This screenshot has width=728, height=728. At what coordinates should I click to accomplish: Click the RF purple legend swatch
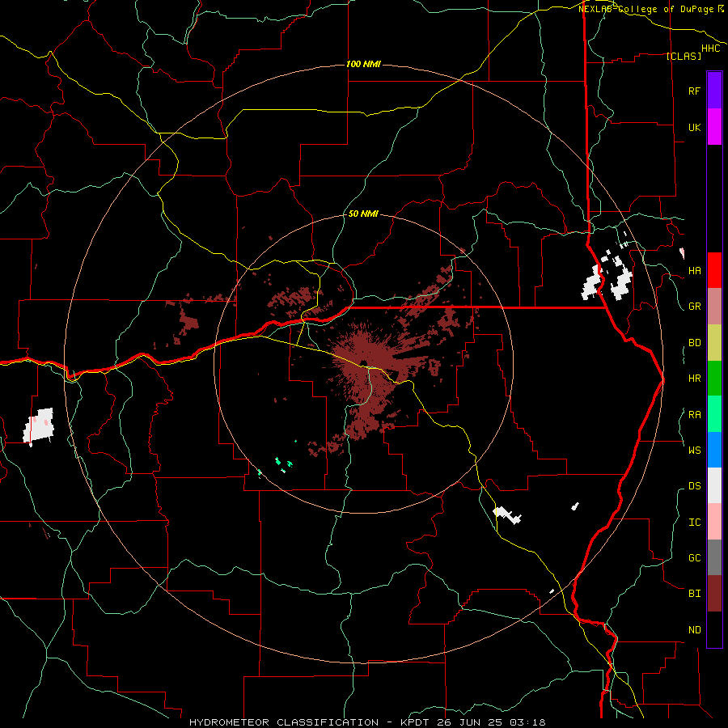714,91
